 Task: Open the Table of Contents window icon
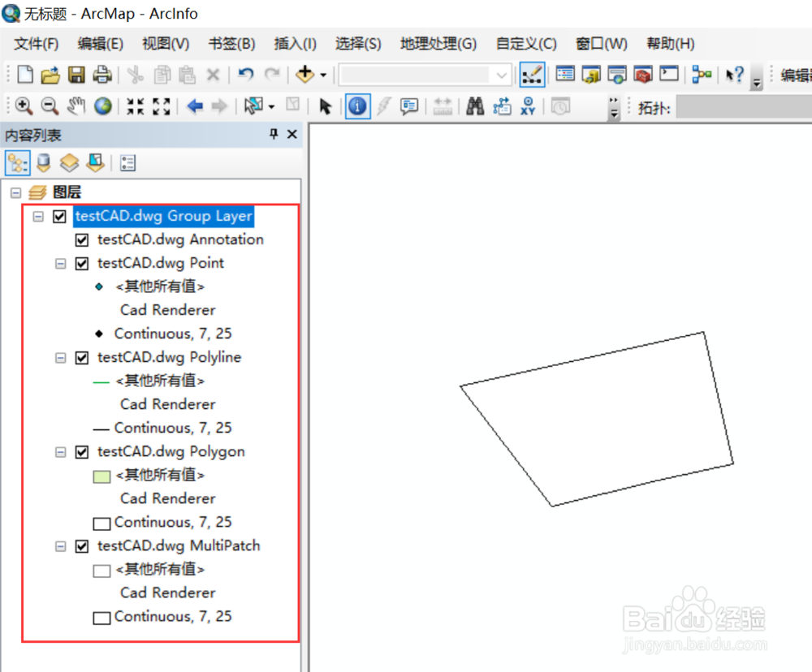[564, 75]
